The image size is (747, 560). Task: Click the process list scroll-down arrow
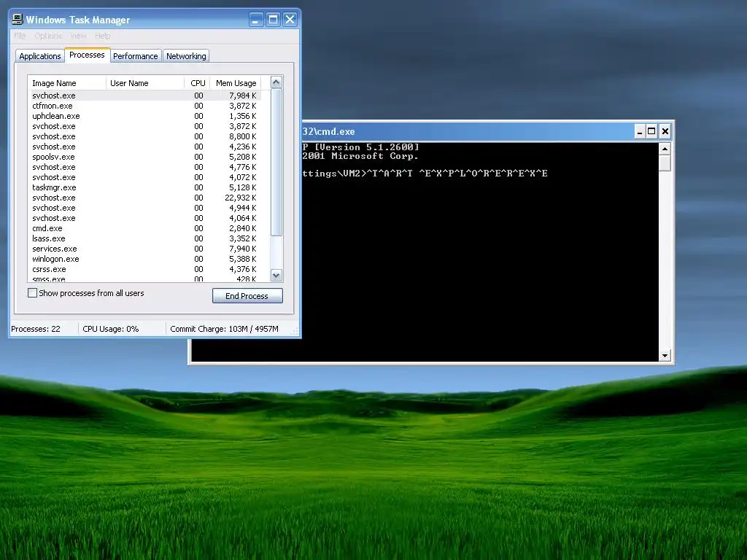(x=276, y=275)
